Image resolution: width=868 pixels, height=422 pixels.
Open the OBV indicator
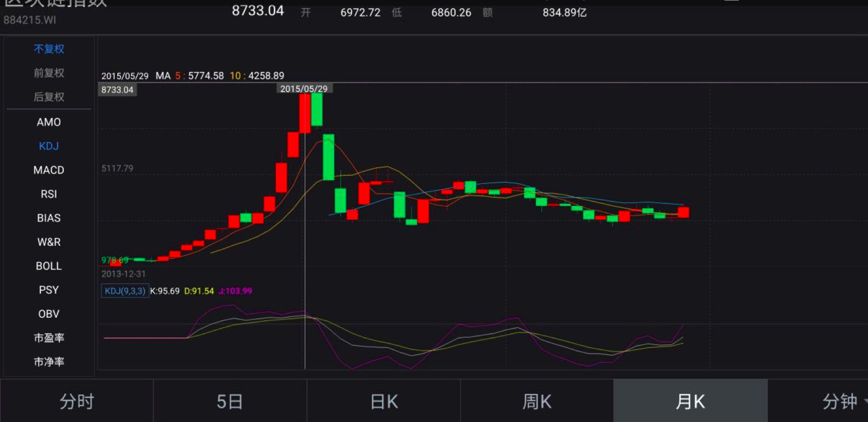pos(49,314)
